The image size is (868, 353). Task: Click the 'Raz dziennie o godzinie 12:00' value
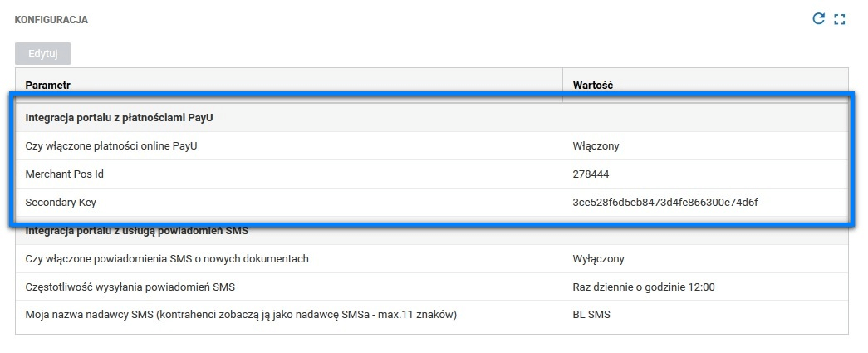click(644, 287)
